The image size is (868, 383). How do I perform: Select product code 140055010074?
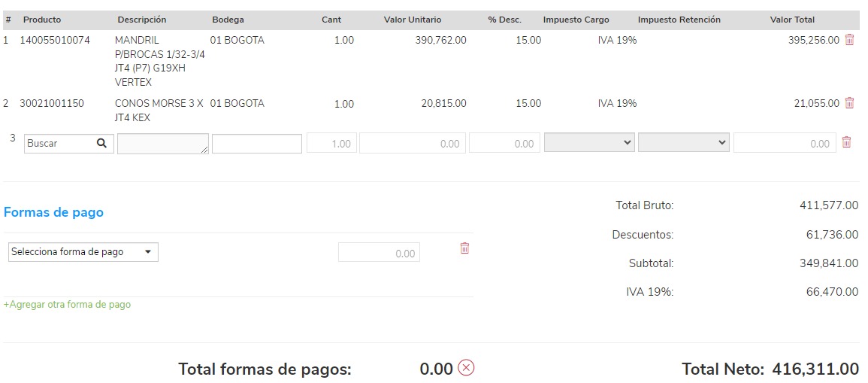click(55, 41)
